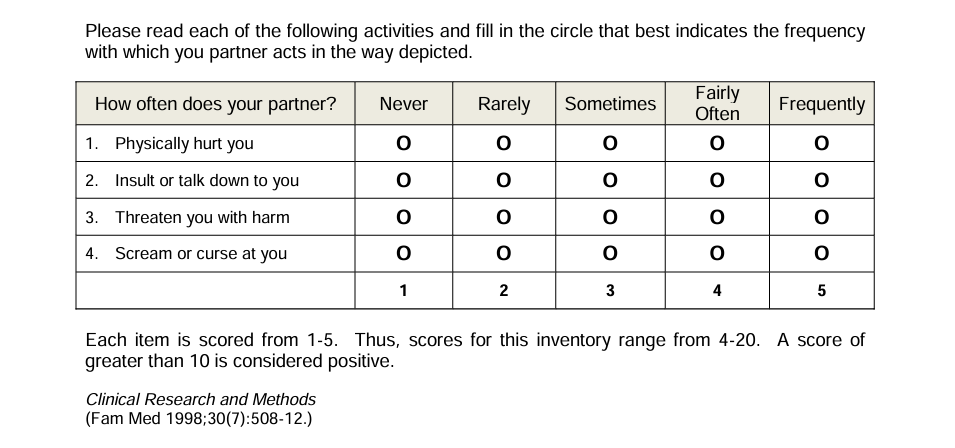Pick Frequently for Threaten you with harm
This screenshot has width=955, height=448.
[821, 218]
